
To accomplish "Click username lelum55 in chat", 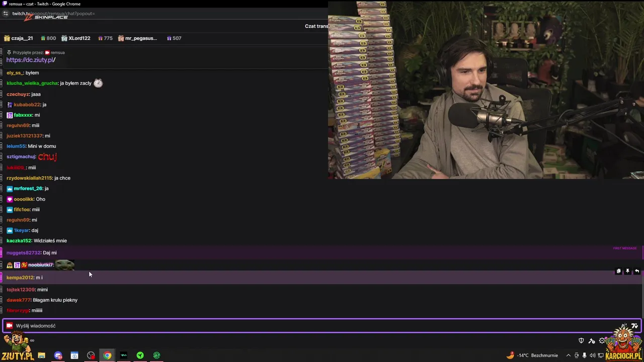I will coord(16,146).
